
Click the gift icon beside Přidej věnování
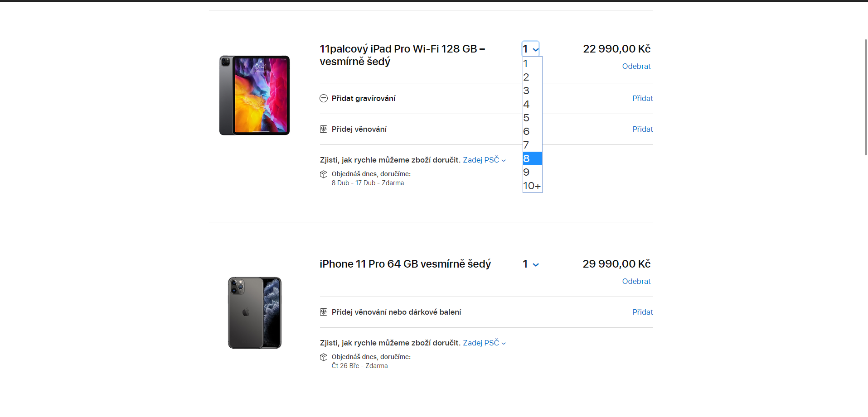click(324, 129)
